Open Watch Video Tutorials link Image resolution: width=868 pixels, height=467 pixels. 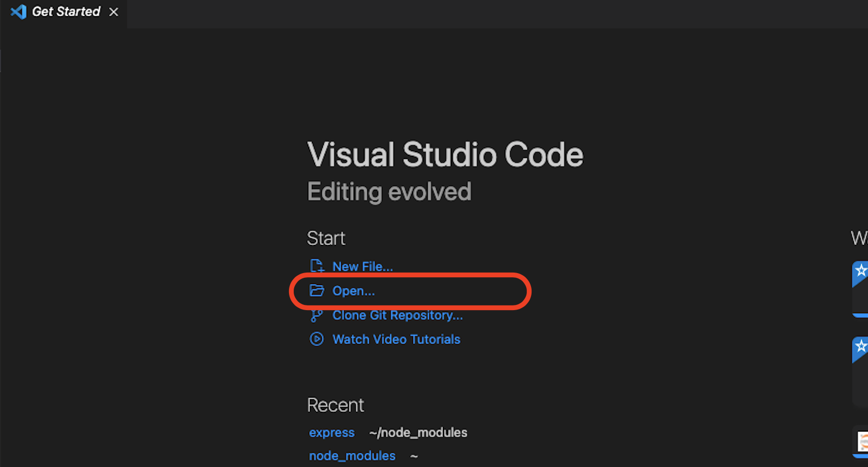pos(396,339)
